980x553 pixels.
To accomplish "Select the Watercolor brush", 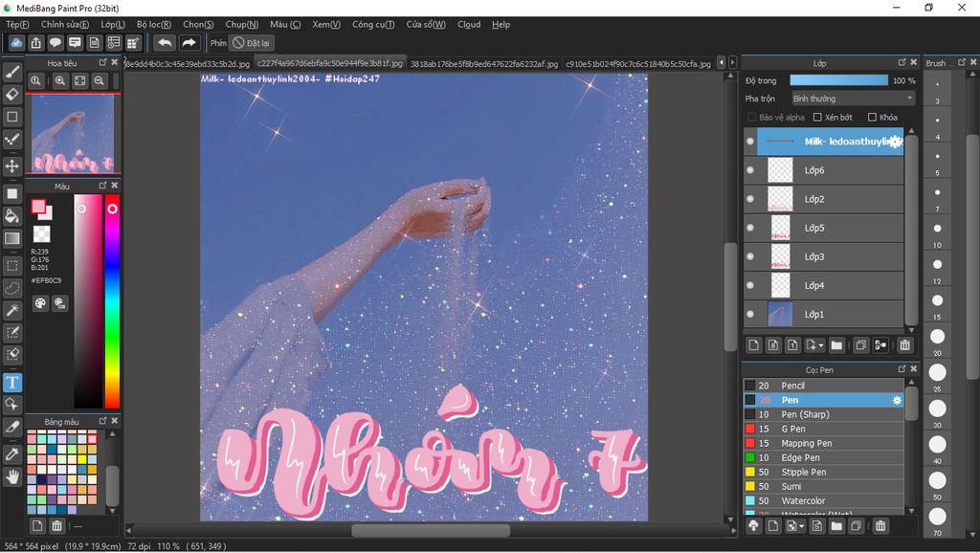I will click(824, 500).
